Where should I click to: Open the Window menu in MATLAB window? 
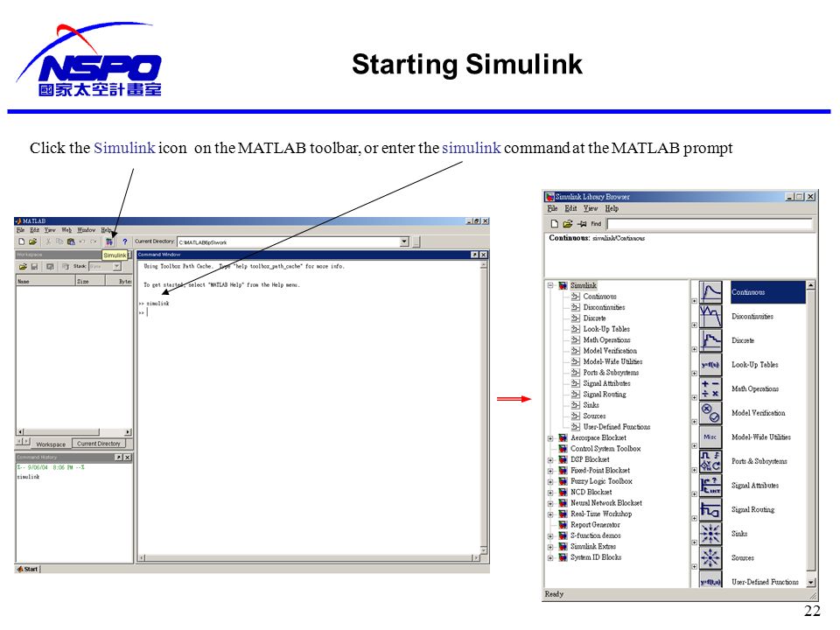(87, 230)
